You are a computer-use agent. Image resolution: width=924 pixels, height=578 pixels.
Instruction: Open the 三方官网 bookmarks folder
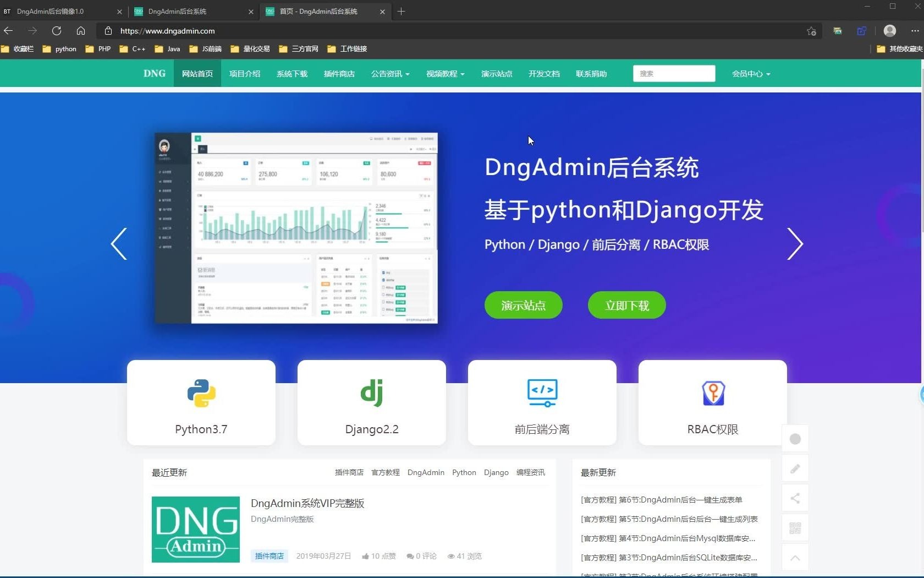pyautogui.click(x=299, y=49)
